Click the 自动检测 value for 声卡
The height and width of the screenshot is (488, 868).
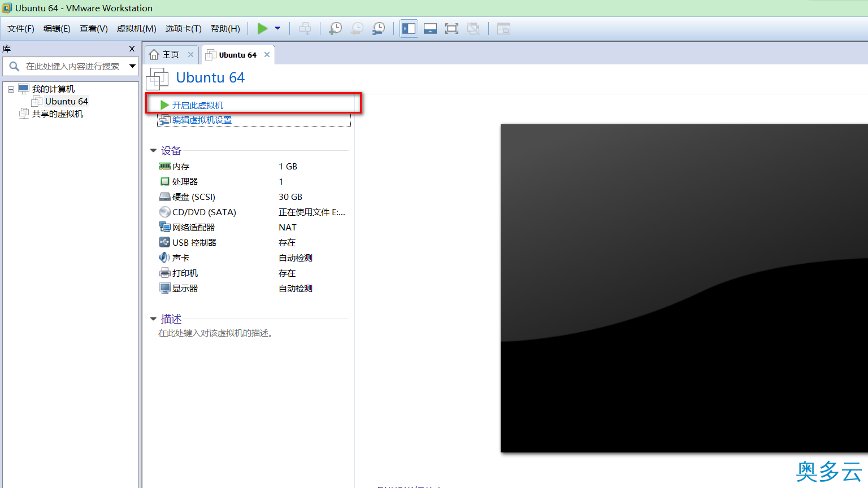296,258
